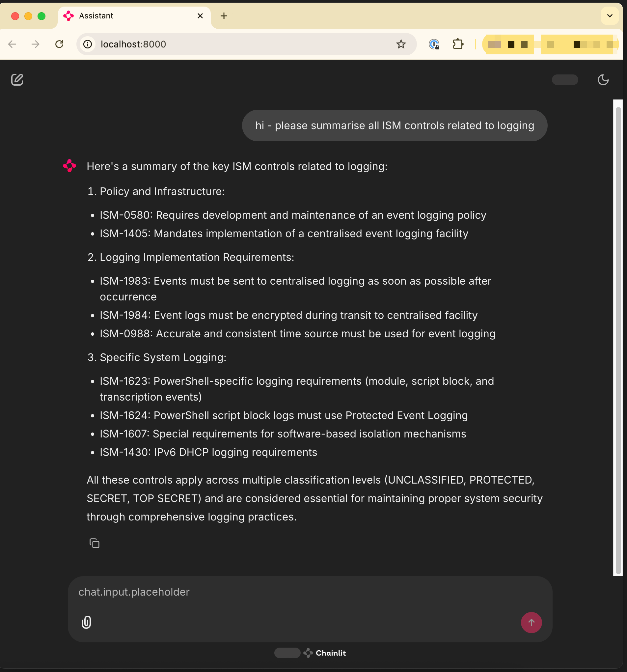Start a new chat with pencil icon
This screenshot has width=627, height=672.
click(x=17, y=80)
